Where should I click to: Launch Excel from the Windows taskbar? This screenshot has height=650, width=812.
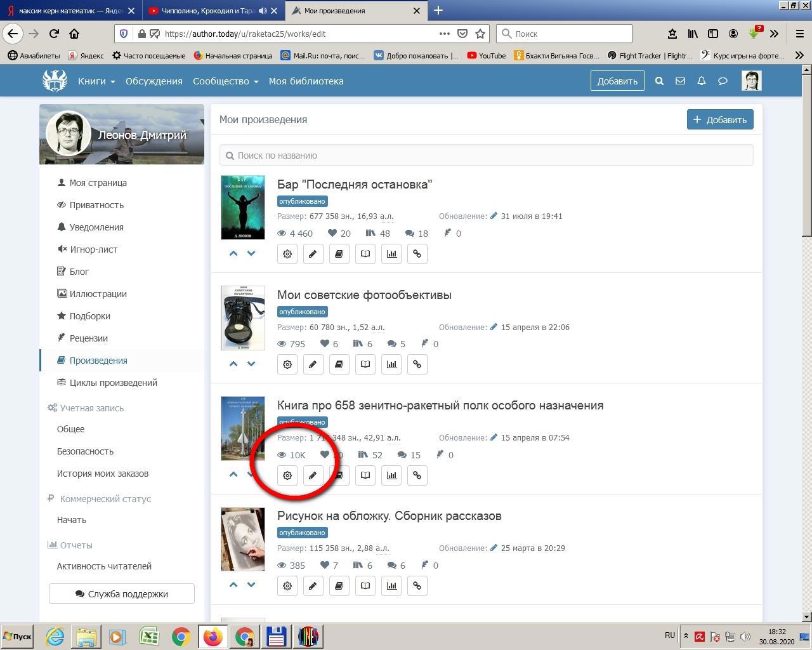[x=149, y=637]
